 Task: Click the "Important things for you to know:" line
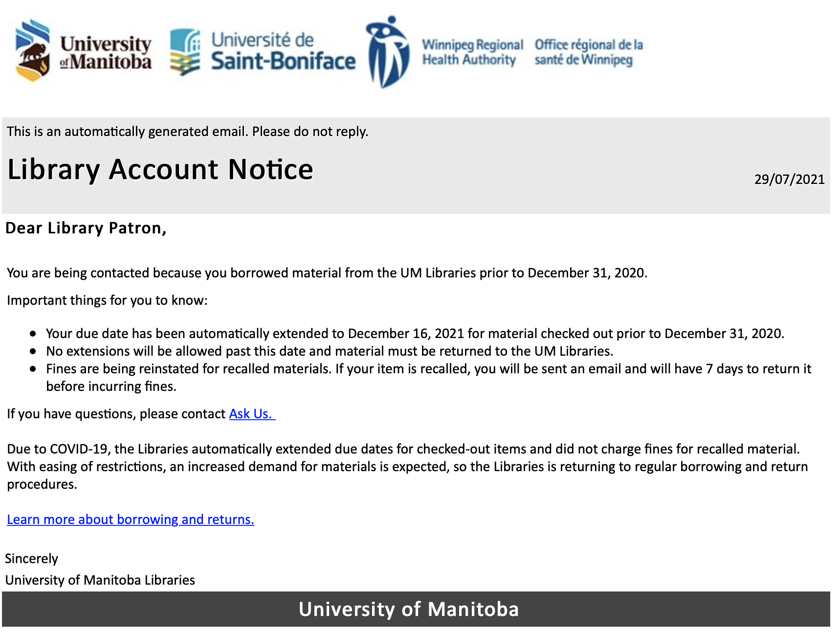(x=107, y=300)
